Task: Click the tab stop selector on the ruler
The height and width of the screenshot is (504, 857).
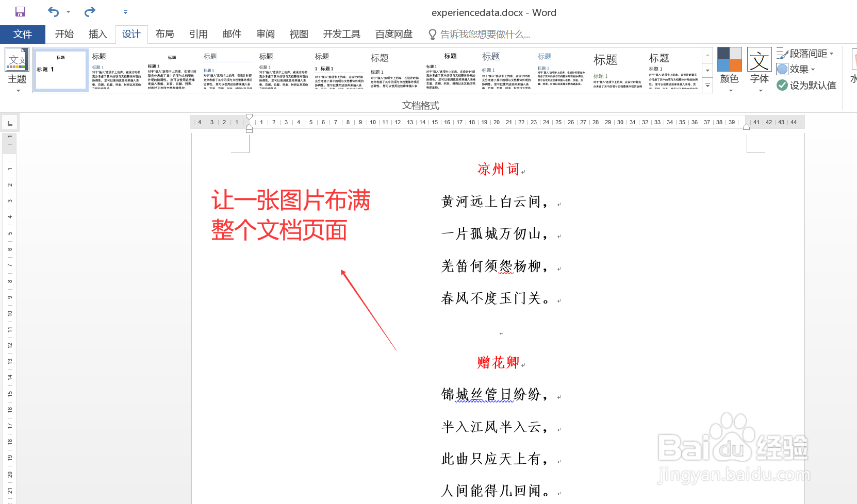Action: (x=9, y=122)
